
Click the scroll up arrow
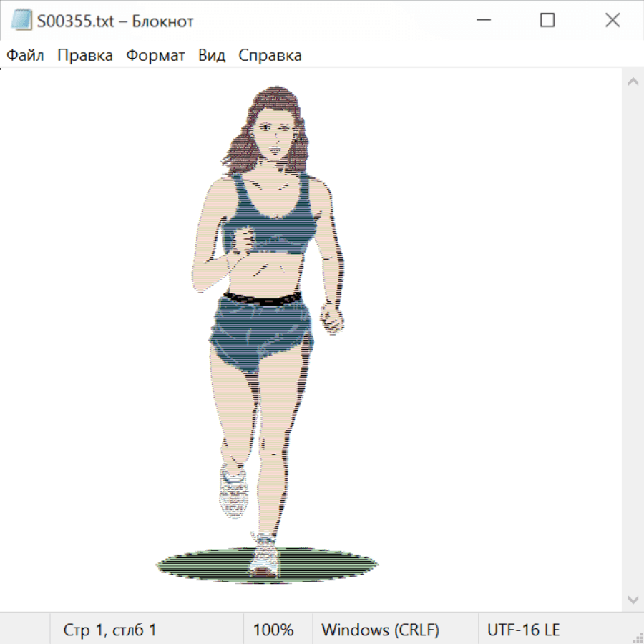click(x=633, y=82)
